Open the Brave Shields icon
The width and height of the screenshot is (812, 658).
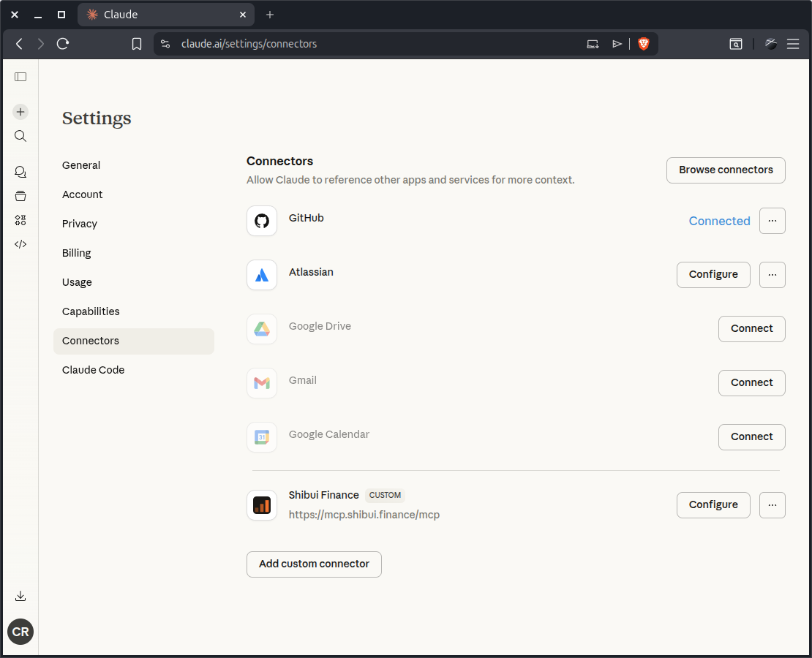pos(644,44)
